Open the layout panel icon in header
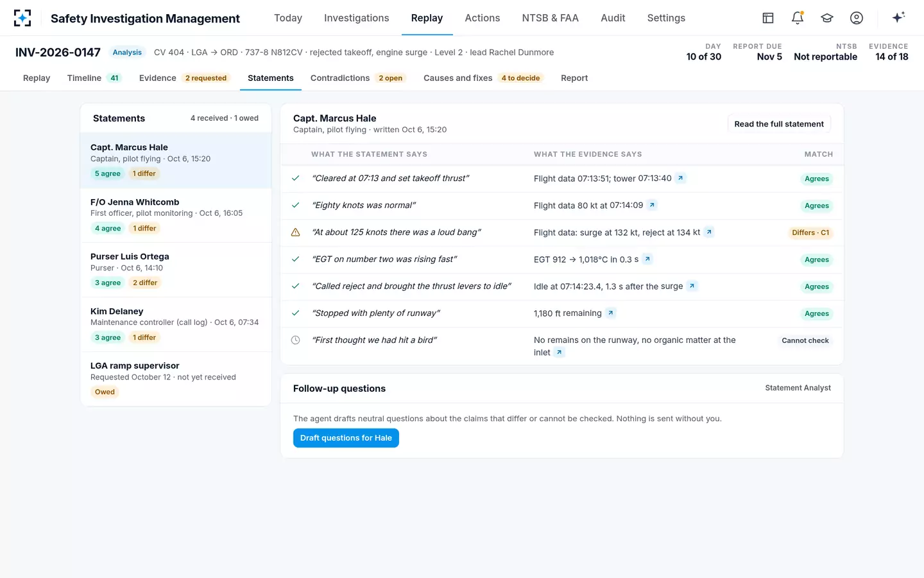 768,18
